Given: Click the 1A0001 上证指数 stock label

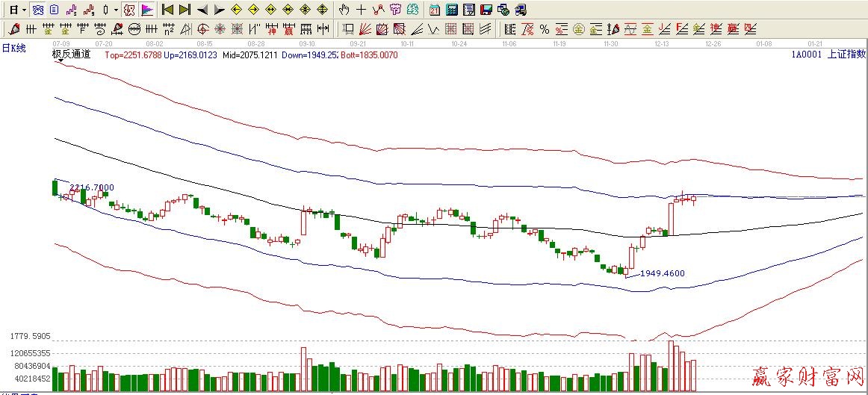Looking at the screenshot, I should (829, 54).
